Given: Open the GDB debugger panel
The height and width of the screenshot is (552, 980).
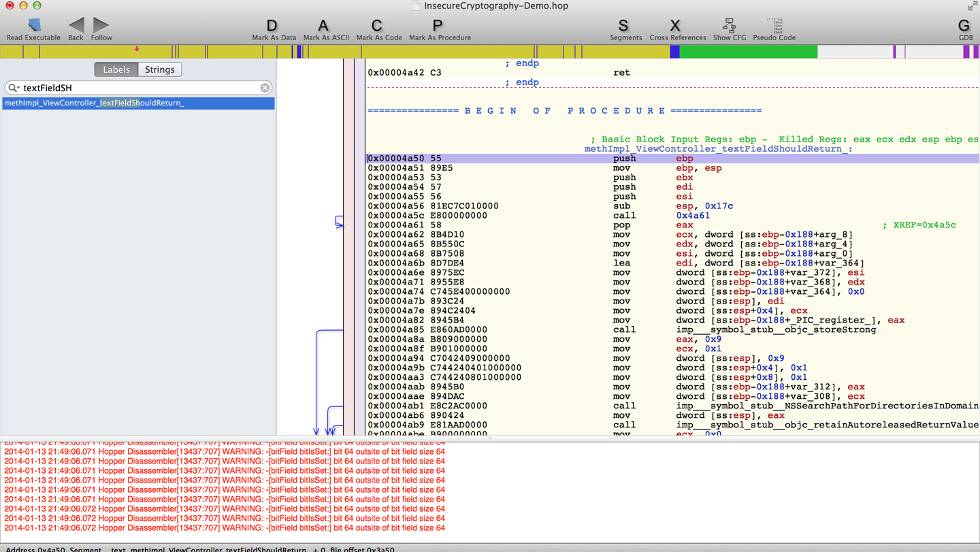Looking at the screenshot, I should (x=964, y=26).
